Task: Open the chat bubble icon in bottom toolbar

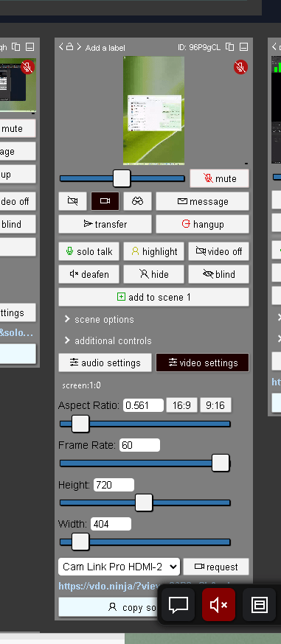Action: pyautogui.click(x=178, y=604)
